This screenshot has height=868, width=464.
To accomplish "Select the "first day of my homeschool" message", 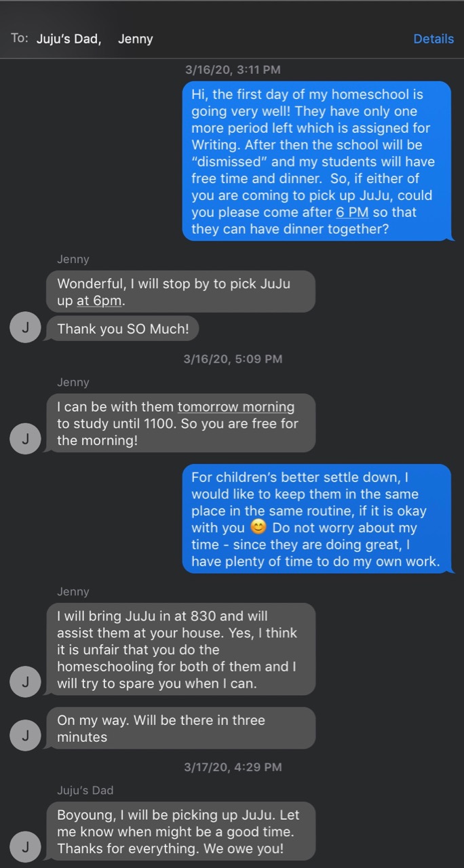I will tap(316, 161).
